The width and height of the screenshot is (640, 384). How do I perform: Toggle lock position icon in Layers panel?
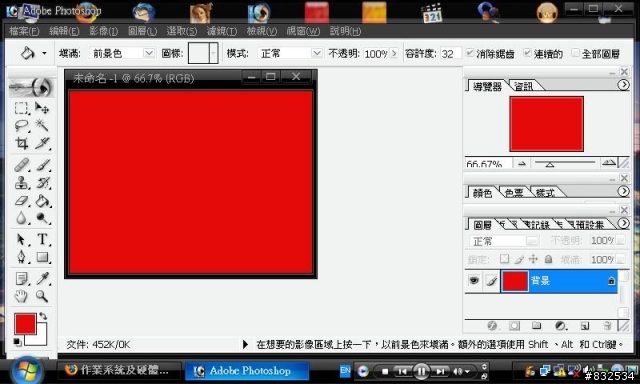tap(533, 259)
